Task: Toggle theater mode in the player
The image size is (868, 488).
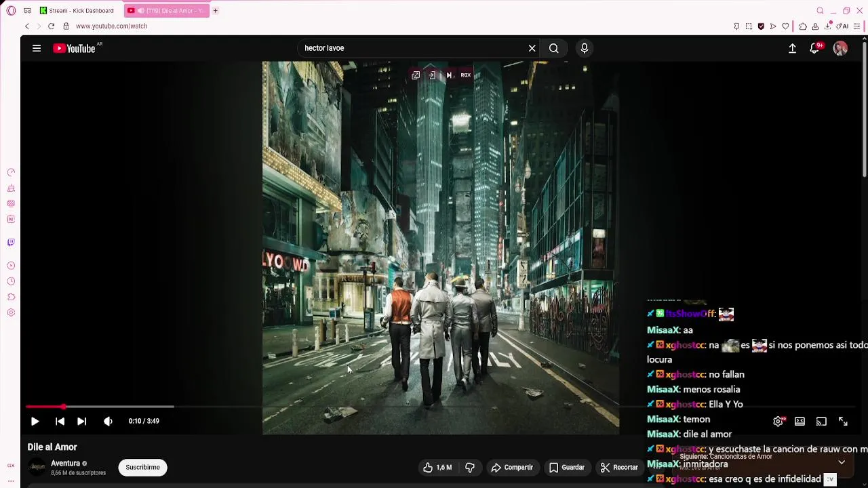Action: tap(800, 421)
